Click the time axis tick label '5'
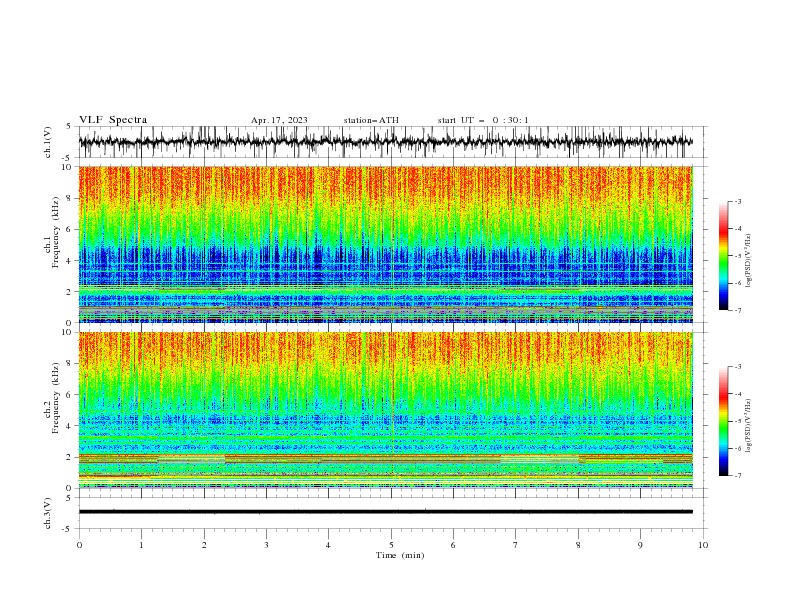 [391, 545]
